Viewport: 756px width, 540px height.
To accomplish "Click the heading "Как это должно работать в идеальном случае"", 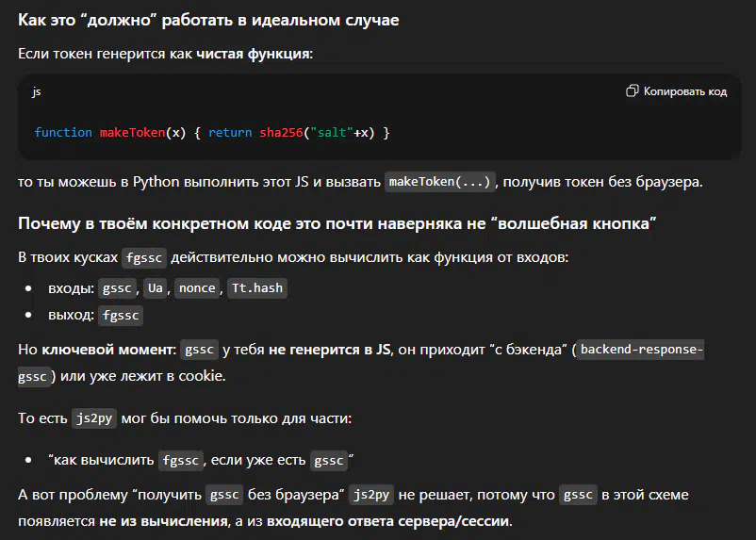I will 208,21.
